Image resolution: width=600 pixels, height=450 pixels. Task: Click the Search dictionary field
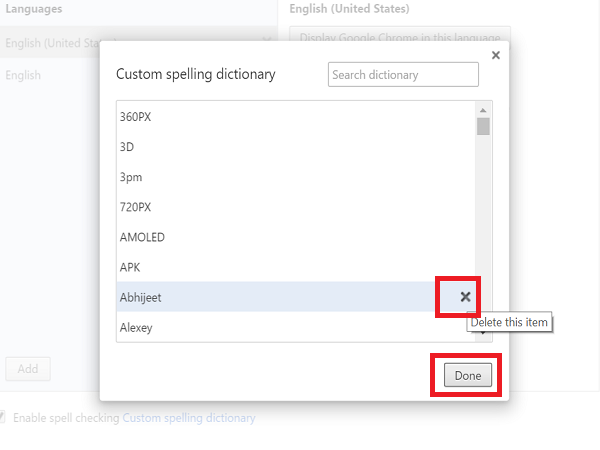coord(403,75)
